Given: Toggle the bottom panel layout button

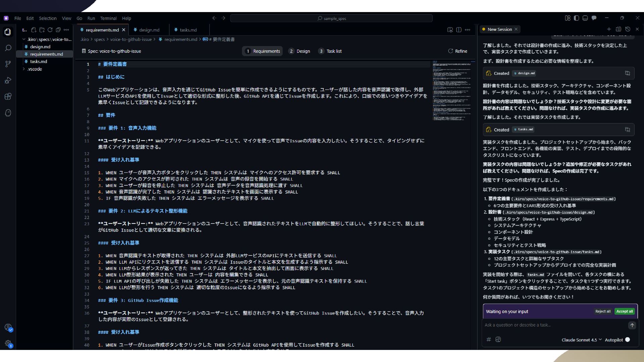Looking at the screenshot, I should [x=585, y=18].
